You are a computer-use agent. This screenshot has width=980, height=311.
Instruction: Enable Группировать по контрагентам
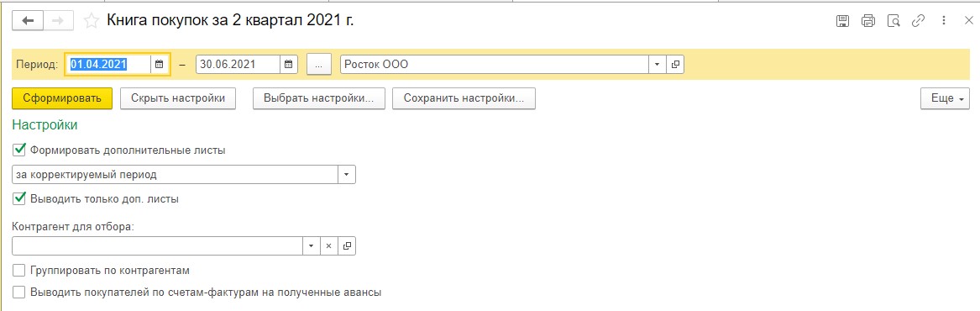(x=18, y=271)
